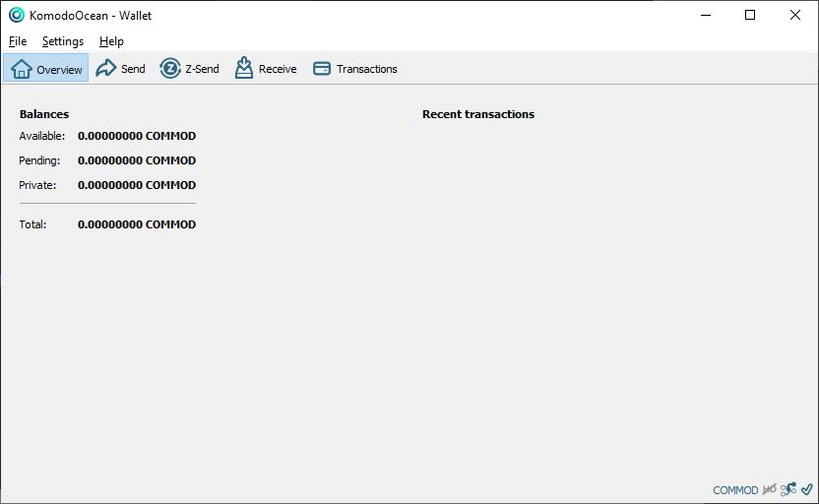Select the Private balance amount
Screen dimensions: 819x504
pyautogui.click(x=137, y=185)
